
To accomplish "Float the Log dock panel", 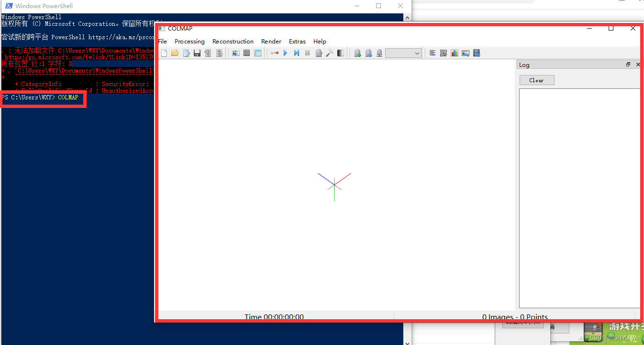I will pos(628,65).
